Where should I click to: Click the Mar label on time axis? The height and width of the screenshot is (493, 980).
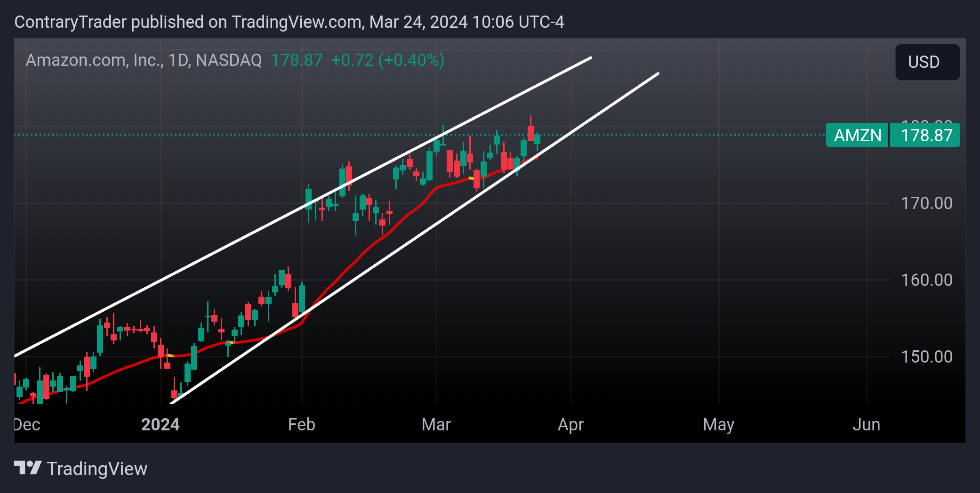tap(436, 425)
